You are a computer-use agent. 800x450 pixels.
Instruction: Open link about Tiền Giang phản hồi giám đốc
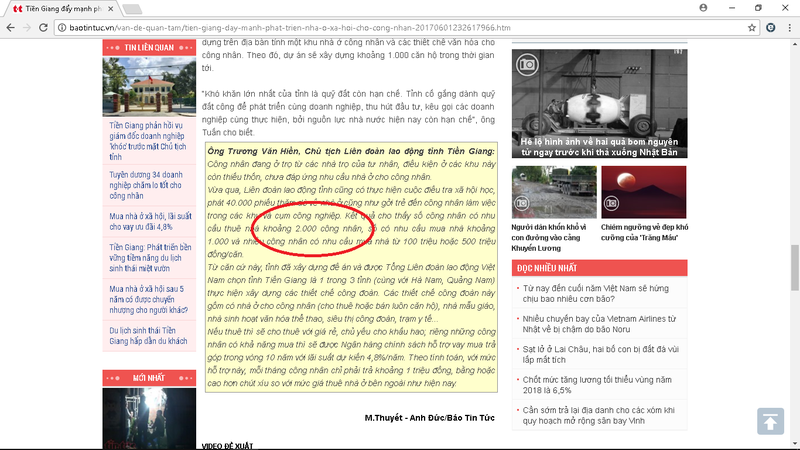pyautogui.click(x=148, y=141)
